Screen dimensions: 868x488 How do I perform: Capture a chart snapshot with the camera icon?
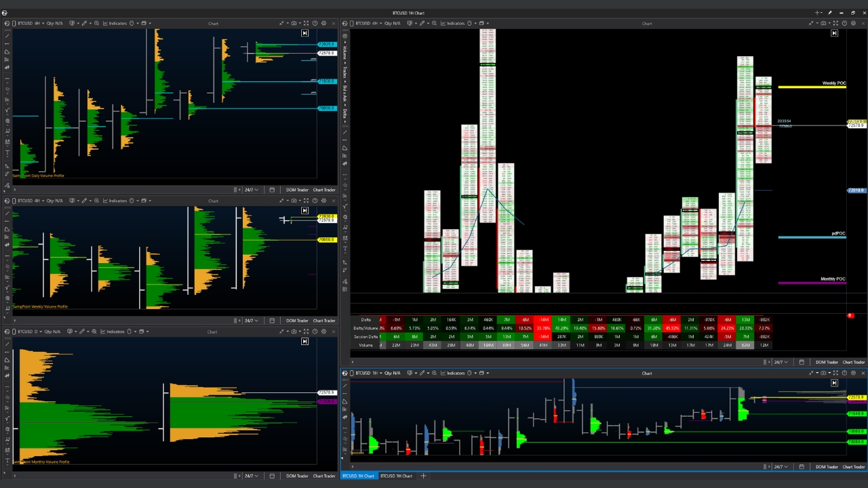coord(294,23)
